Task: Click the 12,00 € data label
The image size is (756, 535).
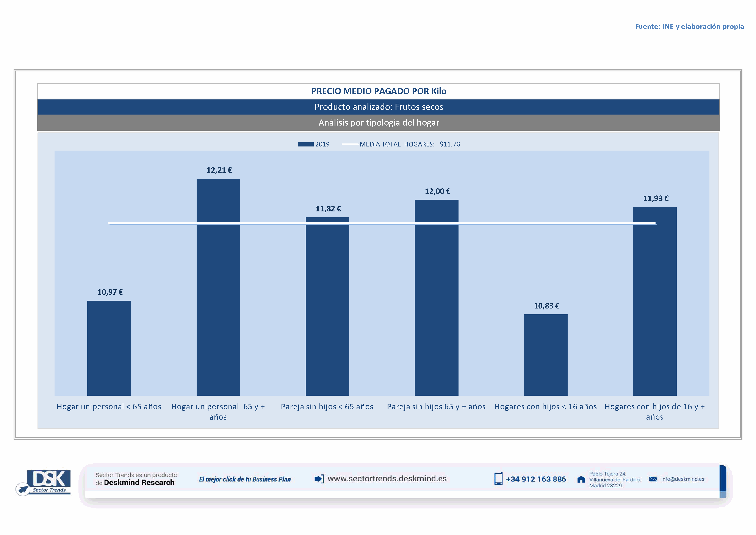Action: [x=437, y=191]
